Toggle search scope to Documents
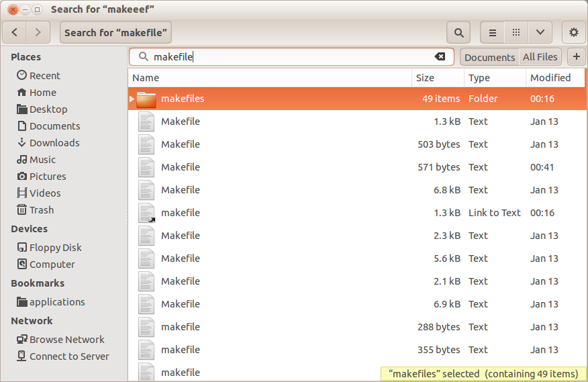 (489, 58)
